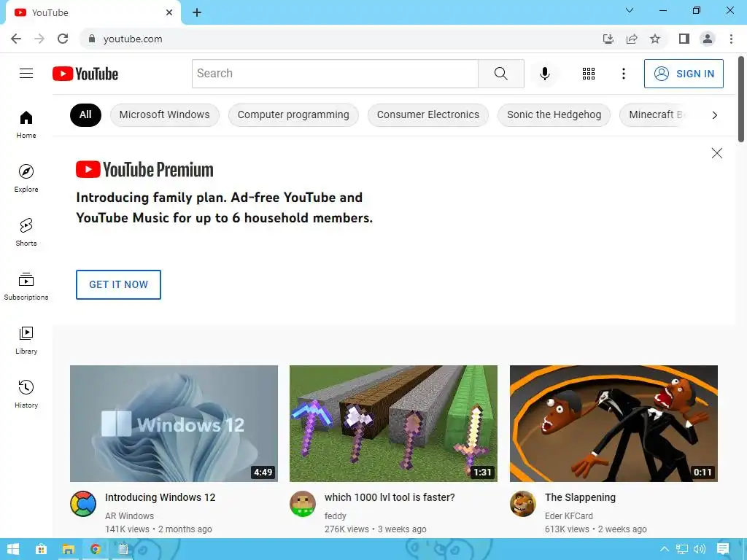Bookmark this tab with the star icon
The image size is (747, 560).
click(x=655, y=39)
